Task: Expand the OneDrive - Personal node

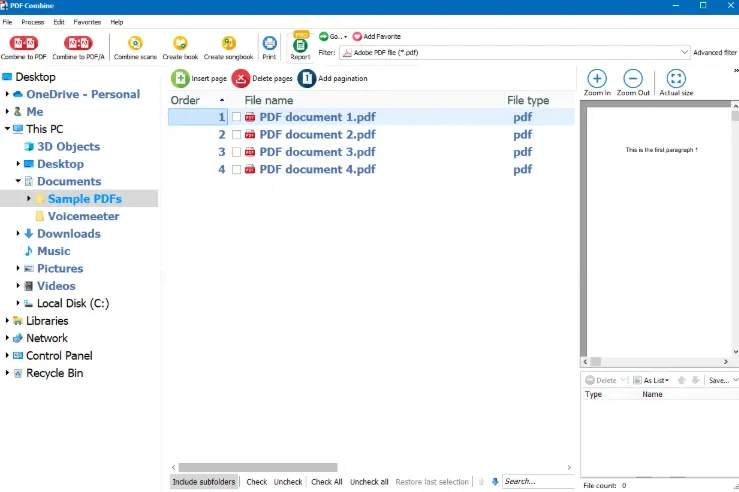Action: [x=7, y=94]
